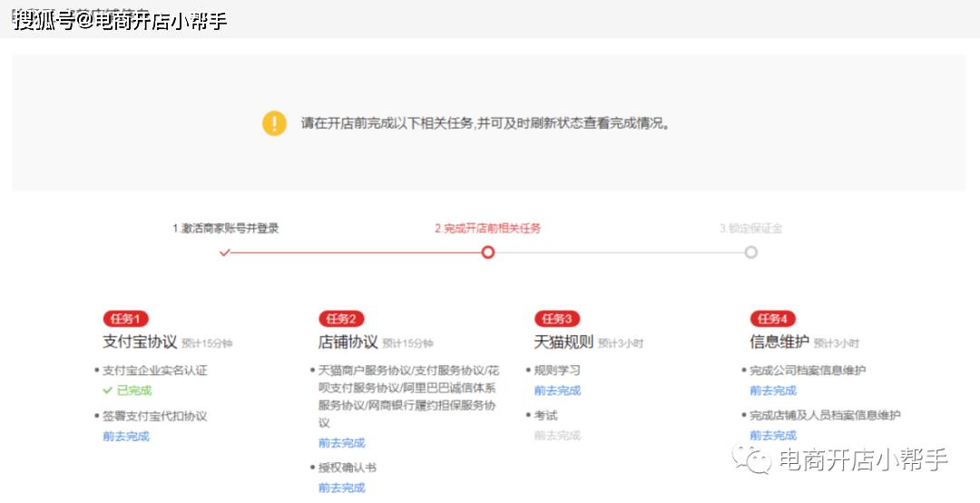This screenshot has width=980, height=503.
Task: Click the 考试 item text
Action: pyautogui.click(x=545, y=416)
